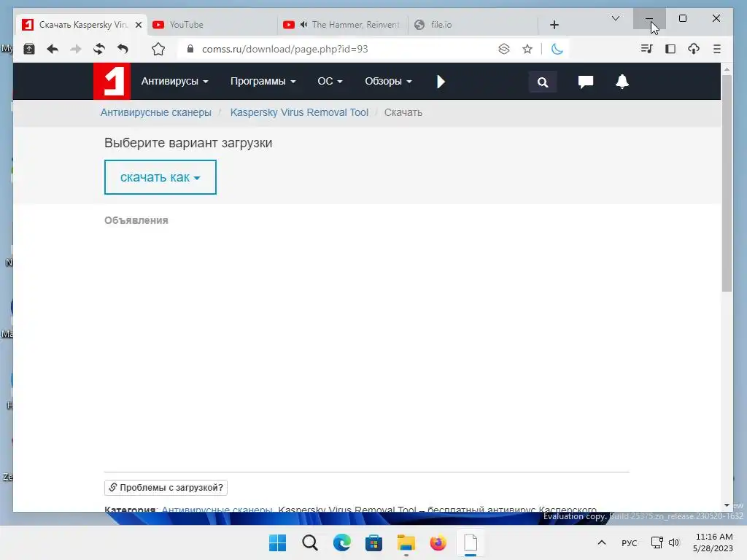Open the Программы dropdown menu
The image size is (747, 560).
click(263, 82)
